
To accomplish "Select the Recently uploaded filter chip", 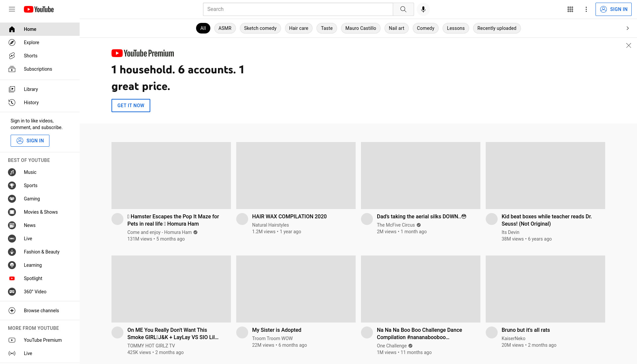I will pos(497,28).
